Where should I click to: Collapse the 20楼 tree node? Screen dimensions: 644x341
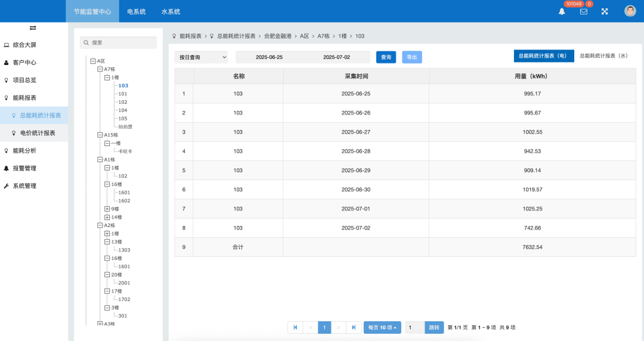tap(107, 274)
